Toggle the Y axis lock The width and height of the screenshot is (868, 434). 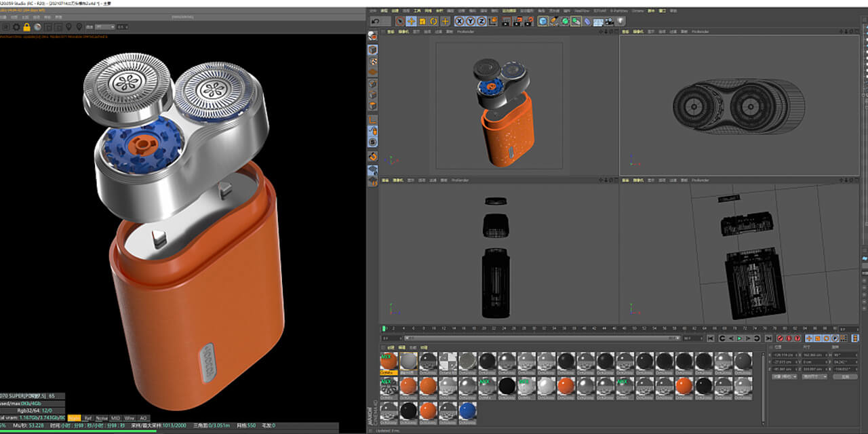pyautogui.click(x=470, y=21)
